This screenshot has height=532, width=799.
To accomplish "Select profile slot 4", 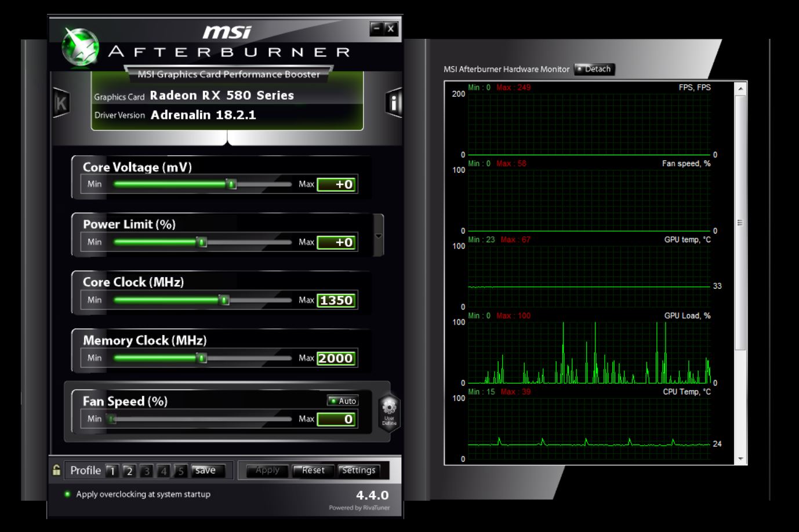I will point(164,471).
